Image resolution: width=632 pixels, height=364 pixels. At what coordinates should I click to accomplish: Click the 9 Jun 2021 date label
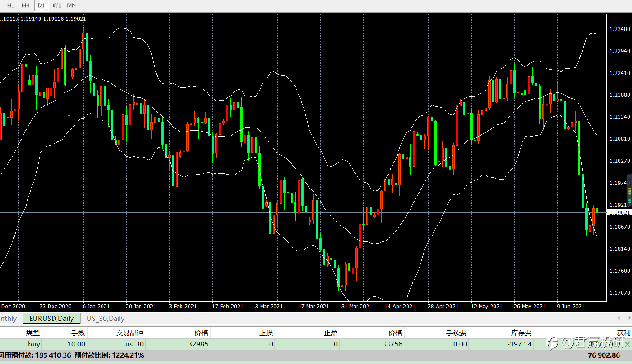571,307
